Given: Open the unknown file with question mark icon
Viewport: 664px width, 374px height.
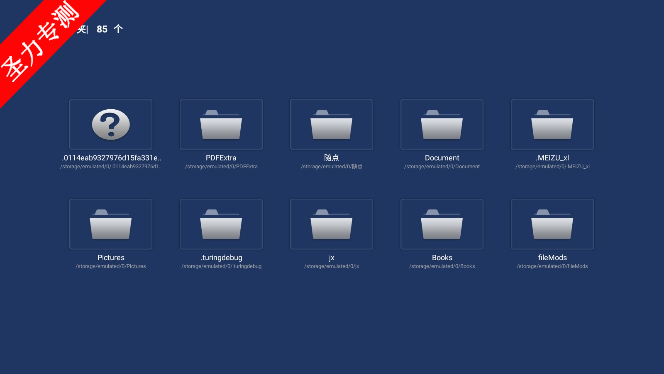Looking at the screenshot, I should (x=111, y=125).
